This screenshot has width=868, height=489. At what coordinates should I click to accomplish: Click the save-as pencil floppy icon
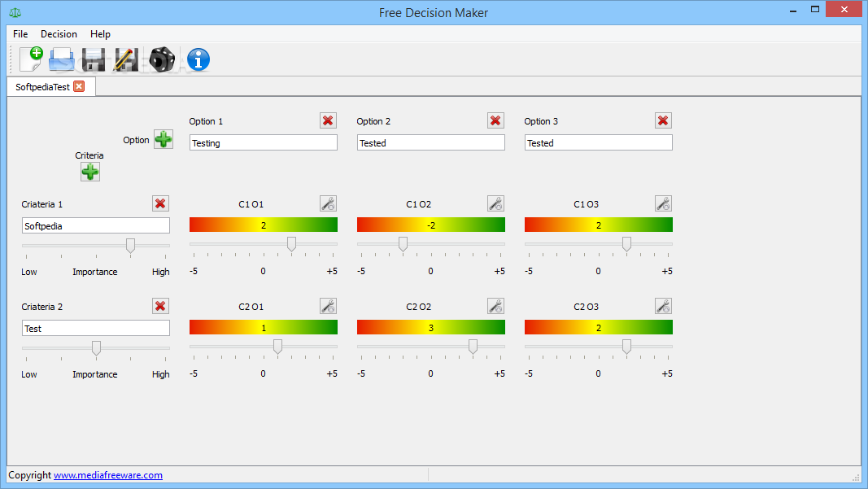click(126, 59)
